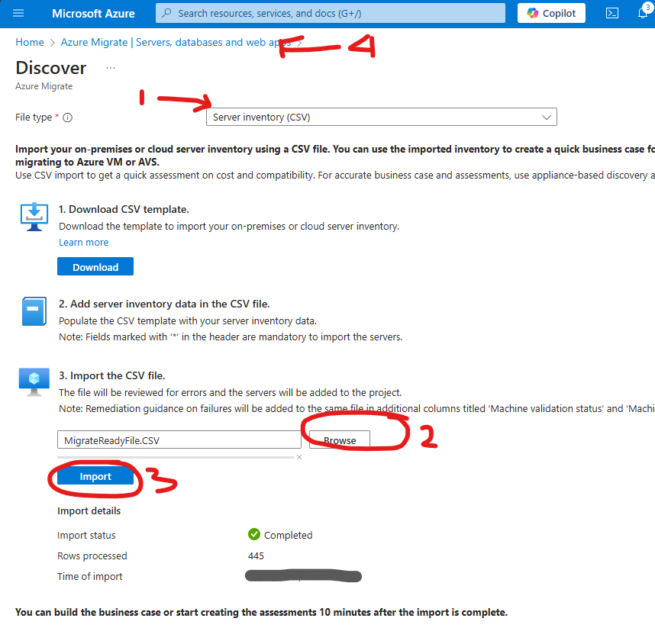The image size is (655, 644).
Task: Click the upload progress bar under the file name
Action: click(176, 457)
